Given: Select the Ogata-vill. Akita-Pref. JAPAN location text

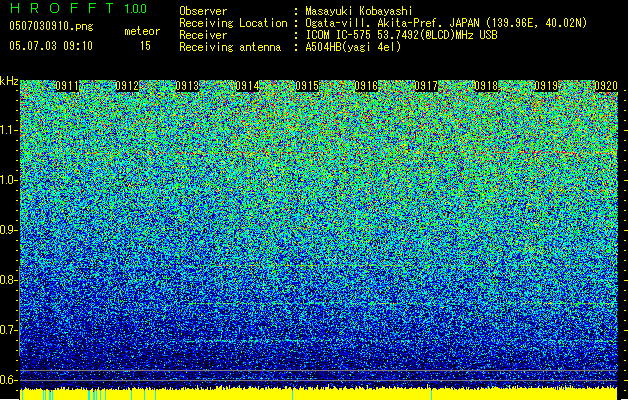Looking at the screenshot, I should 446,23.
